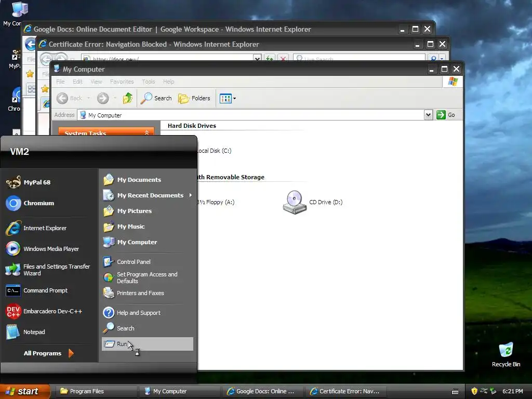Screen dimensions: 532x399
Task: Click the Up folder icon
Action: pyautogui.click(x=128, y=98)
